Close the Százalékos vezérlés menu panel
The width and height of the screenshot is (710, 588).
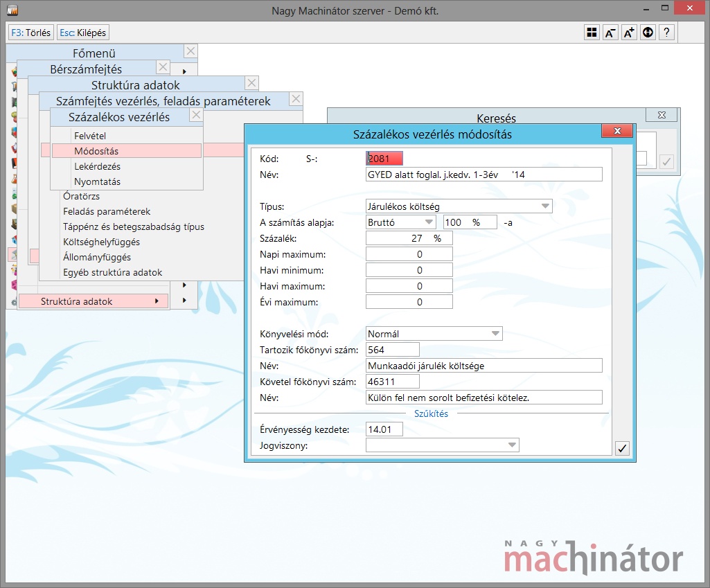196,115
